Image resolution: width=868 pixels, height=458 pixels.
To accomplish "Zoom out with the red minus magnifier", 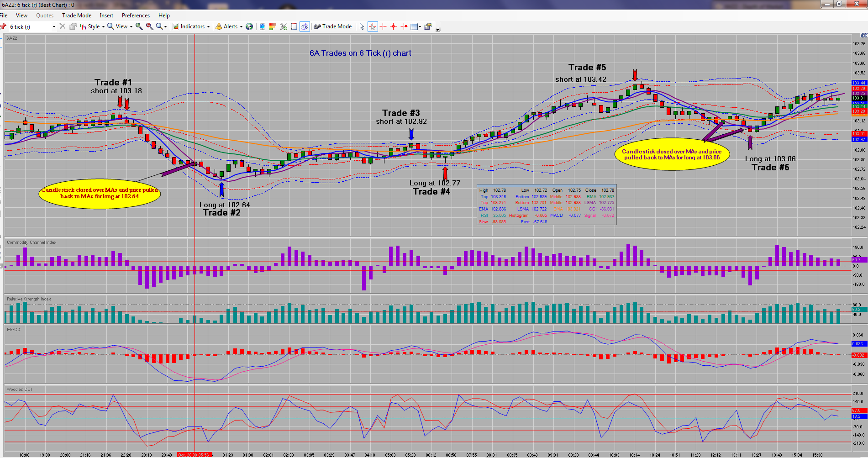I will pyautogui.click(x=149, y=26).
